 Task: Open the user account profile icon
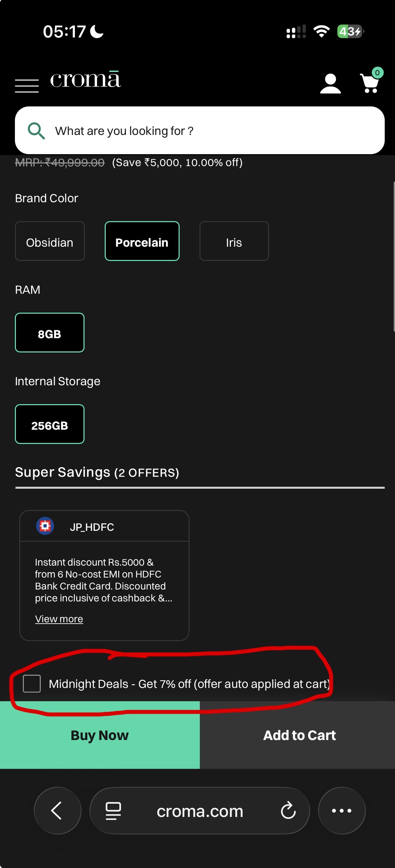click(330, 84)
